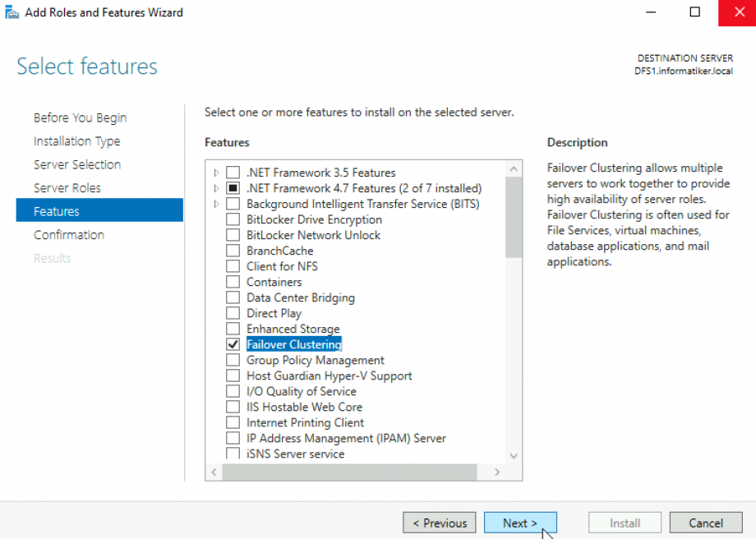756x539 pixels.
Task: Select the Installation Type step
Action: coord(76,141)
